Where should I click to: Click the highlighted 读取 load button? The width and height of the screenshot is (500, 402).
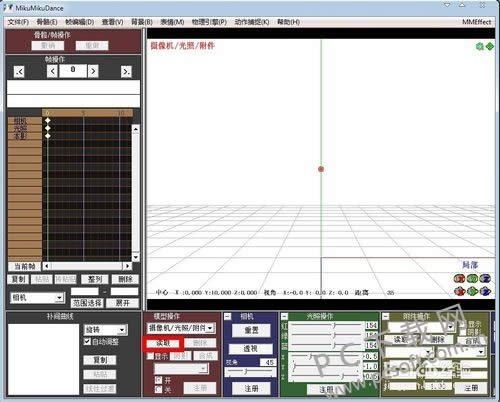[163, 343]
